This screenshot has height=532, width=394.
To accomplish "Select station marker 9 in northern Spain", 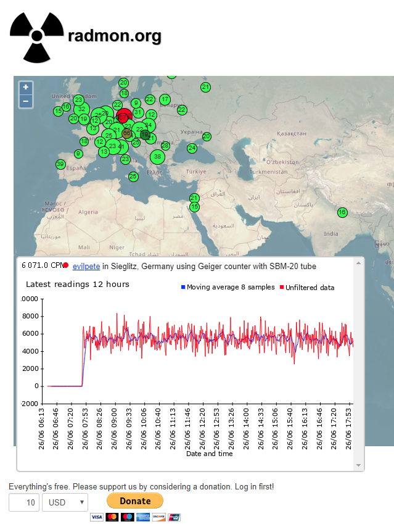I will pyautogui.click(x=78, y=154).
